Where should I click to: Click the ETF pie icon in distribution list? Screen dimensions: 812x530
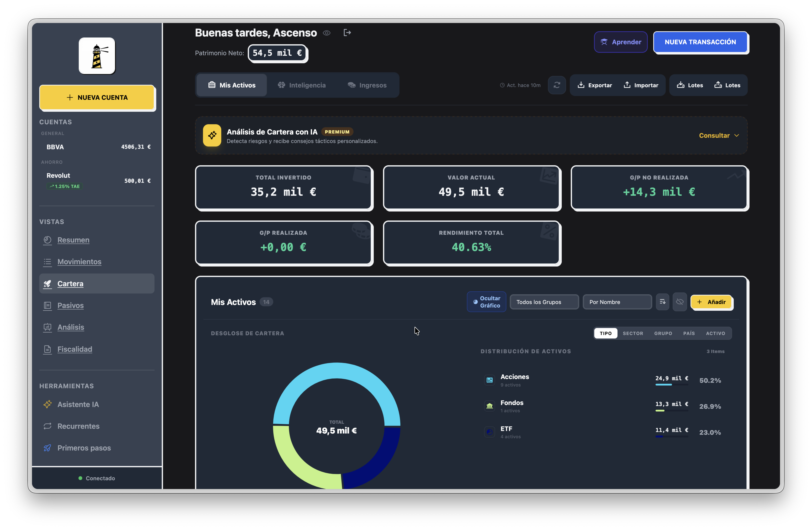(489, 432)
